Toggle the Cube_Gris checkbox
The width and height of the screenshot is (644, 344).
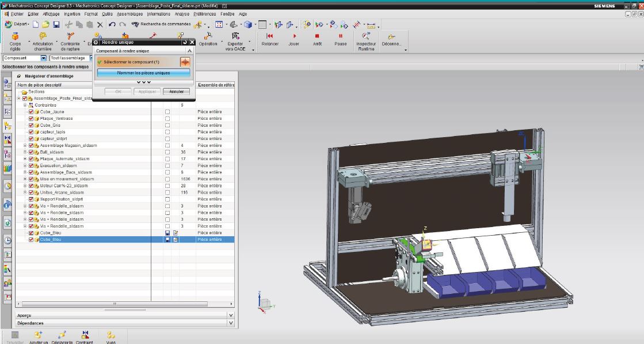click(31, 126)
